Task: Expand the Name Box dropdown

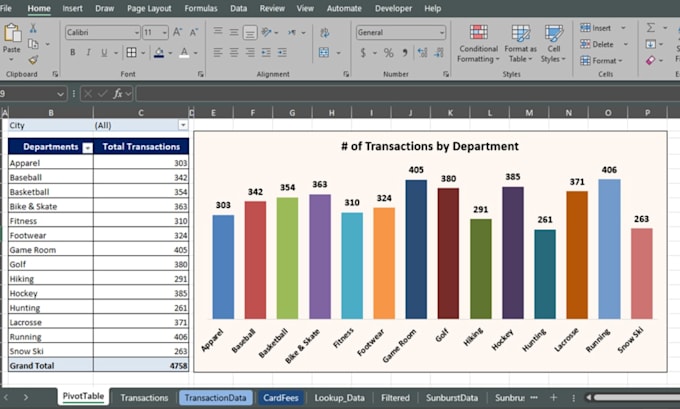Action: tap(60, 94)
